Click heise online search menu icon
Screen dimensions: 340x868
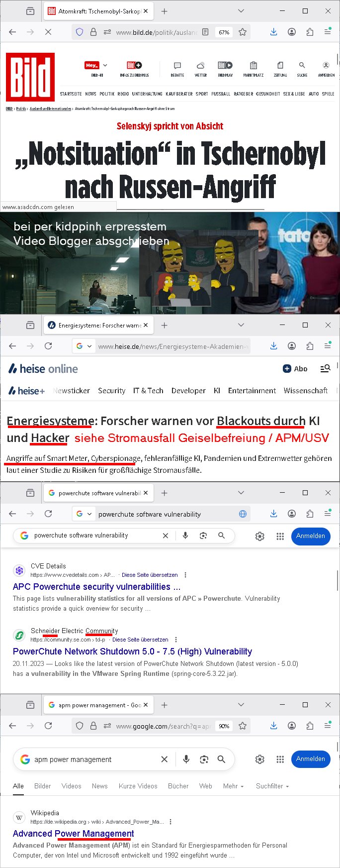coord(325,368)
